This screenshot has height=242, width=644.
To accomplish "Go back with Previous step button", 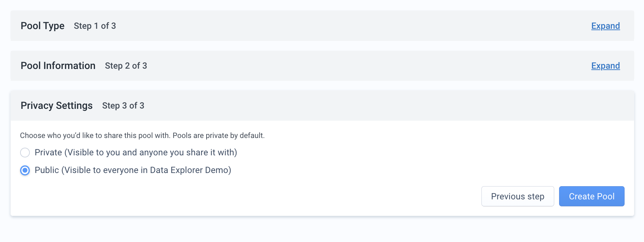I will click(517, 196).
